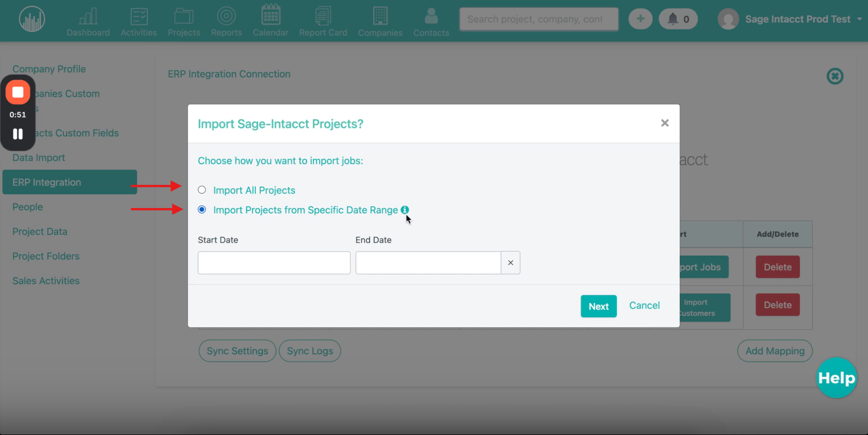Open Project Folders in the sidebar
This screenshot has width=868, height=435.
(46, 256)
